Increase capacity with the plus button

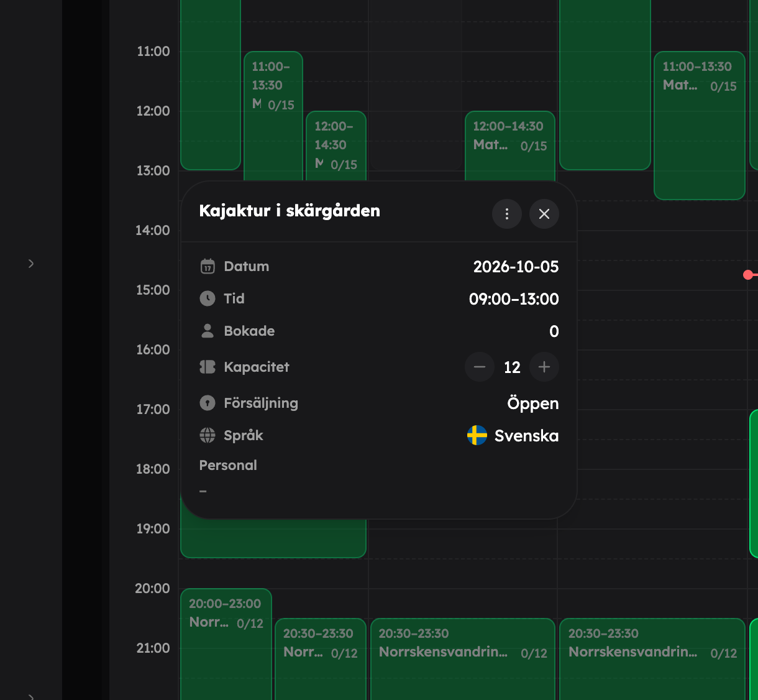pos(544,367)
